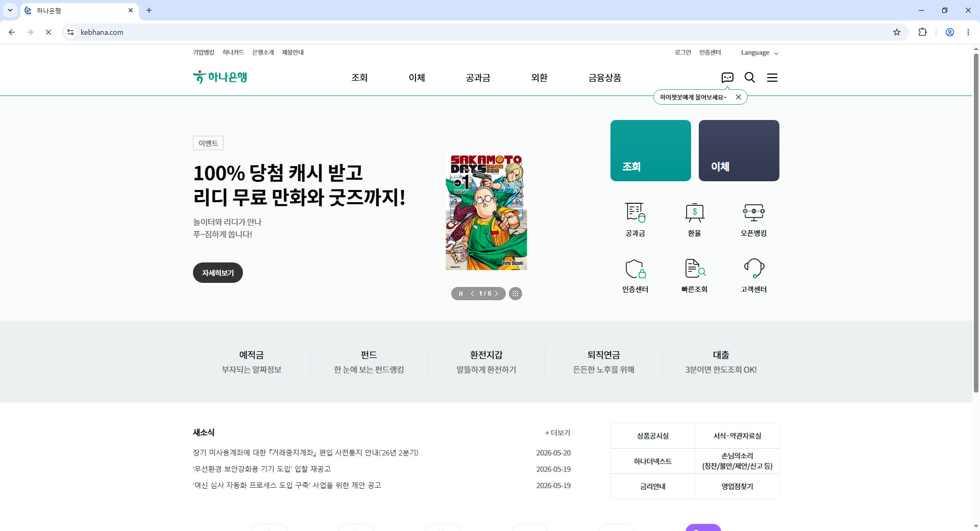Screen dimensions: 980x531
Task: Open the HAI chatbot icon
Action: tap(727, 78)
